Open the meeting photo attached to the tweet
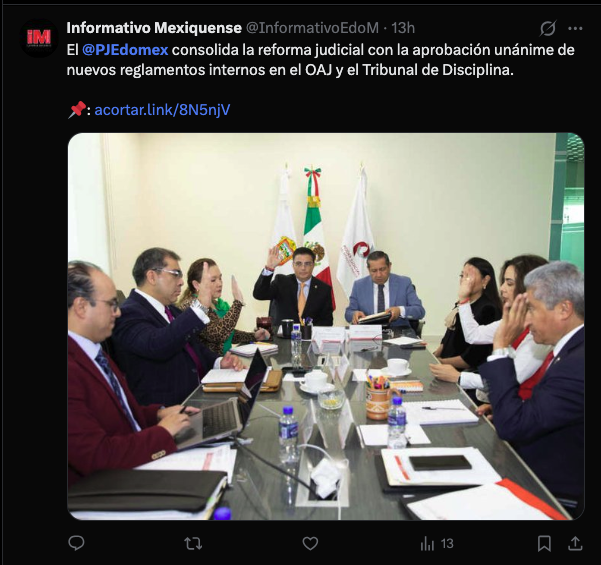The width and height of the screenshot is (601, 565). point(326,326)
